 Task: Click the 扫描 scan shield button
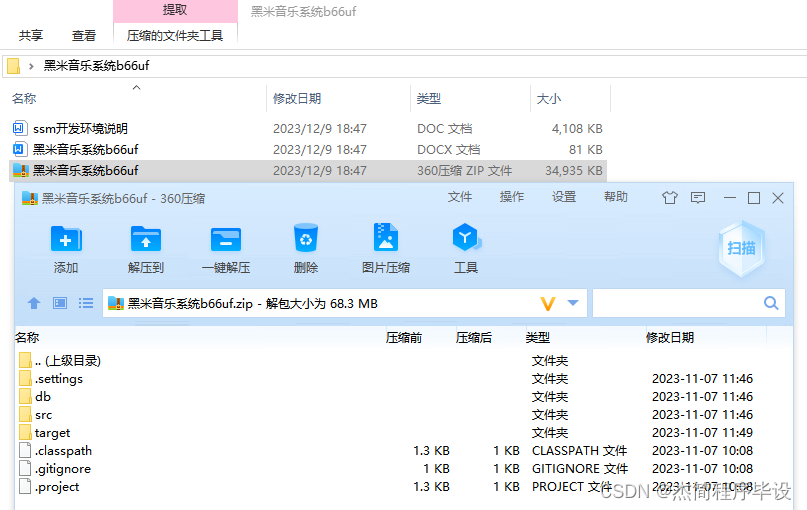[x=742, y=249]
